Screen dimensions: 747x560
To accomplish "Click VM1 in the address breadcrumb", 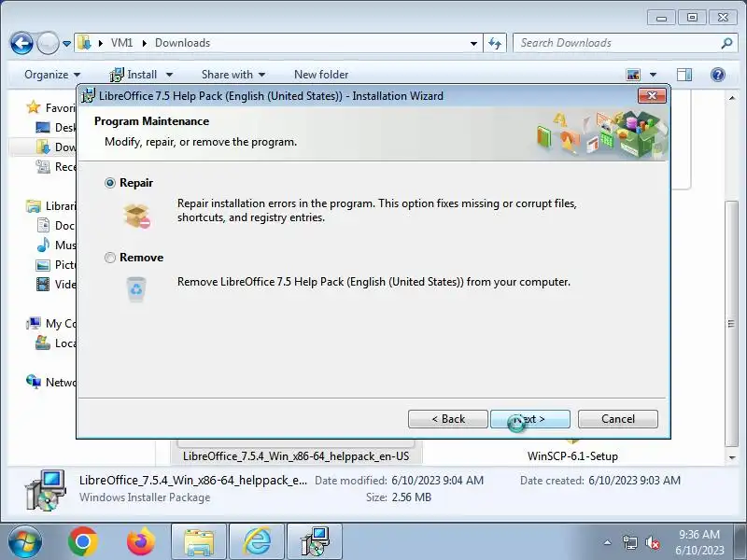I will coord(121,43).
